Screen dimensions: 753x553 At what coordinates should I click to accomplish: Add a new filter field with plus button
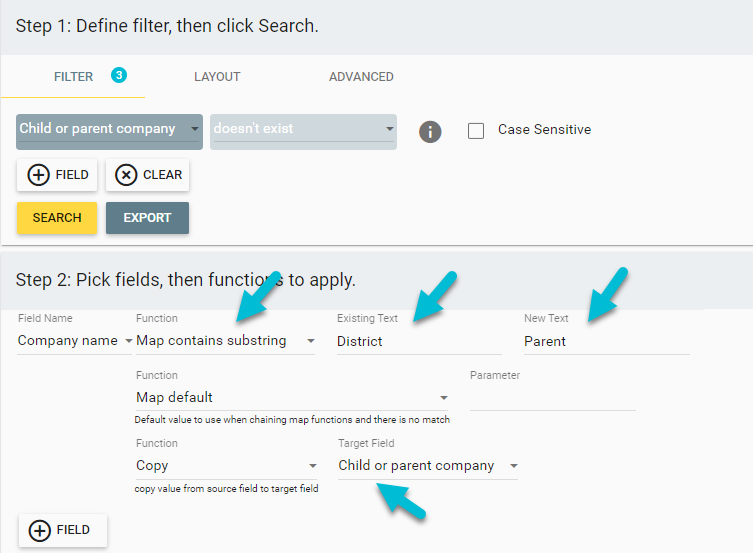click(x=57, y=175)
